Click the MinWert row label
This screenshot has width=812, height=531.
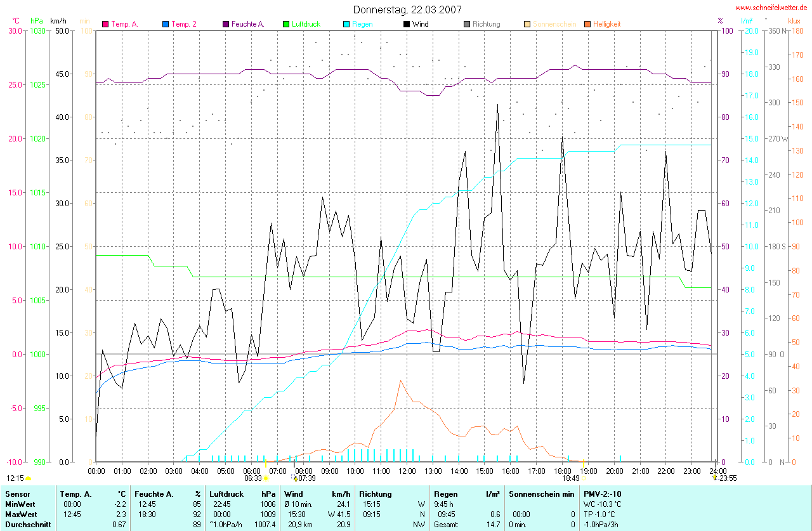point(20,504)
